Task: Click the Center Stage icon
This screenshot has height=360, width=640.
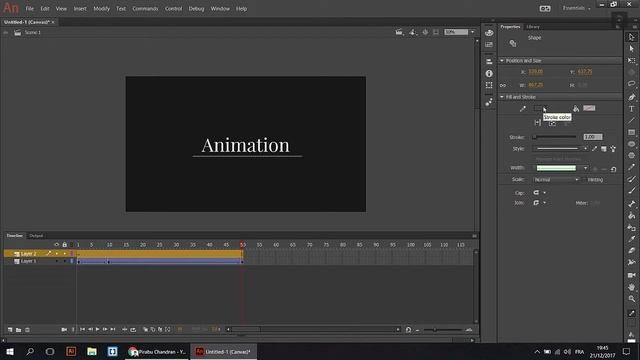Action: 425,32
